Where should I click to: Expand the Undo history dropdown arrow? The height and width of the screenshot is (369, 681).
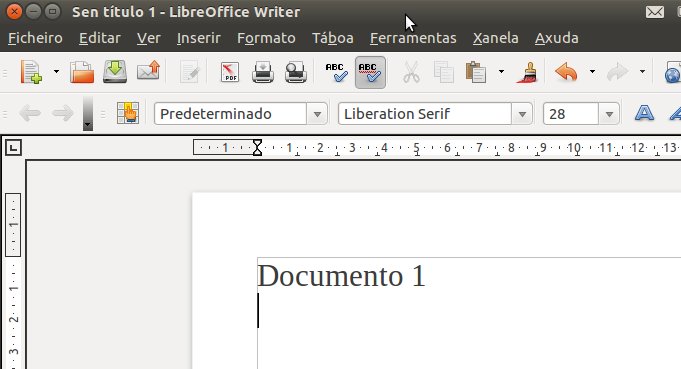[592, 72]
